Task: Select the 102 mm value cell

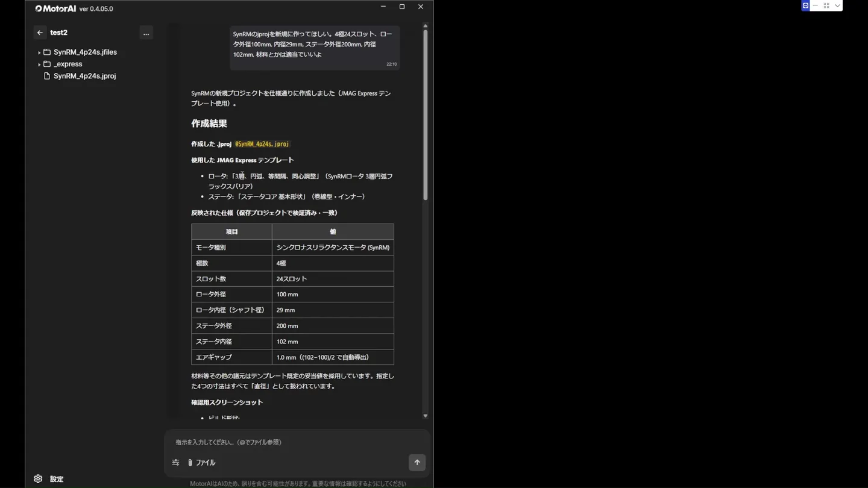Action: tap(333, 342)
